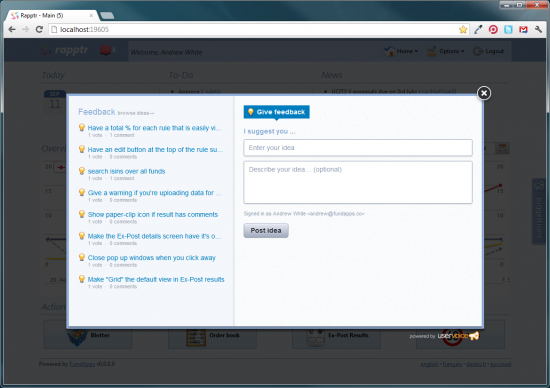Click lightbulb icon beside 'search isins over all funds'
This screenshot has width=550, height=388.
pyautogui.click(x=82, y=171)
